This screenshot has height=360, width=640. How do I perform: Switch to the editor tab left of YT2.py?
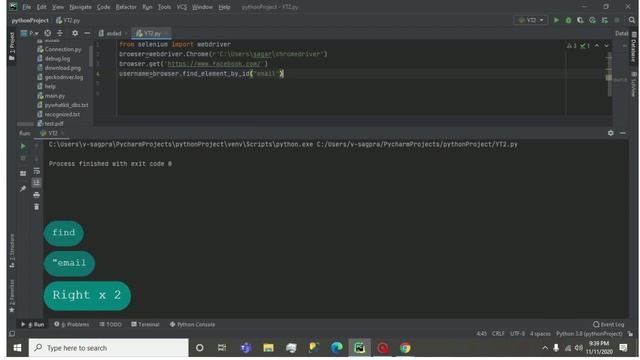113,33
